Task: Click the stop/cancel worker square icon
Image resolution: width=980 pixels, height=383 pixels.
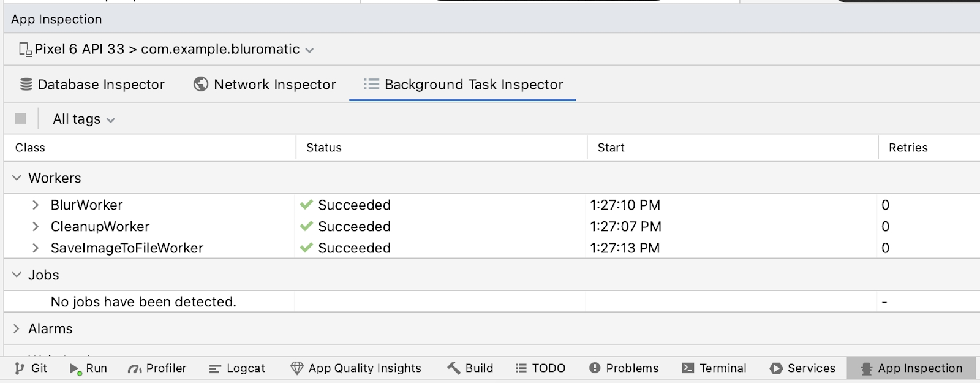Action: [x=21, y=118]
